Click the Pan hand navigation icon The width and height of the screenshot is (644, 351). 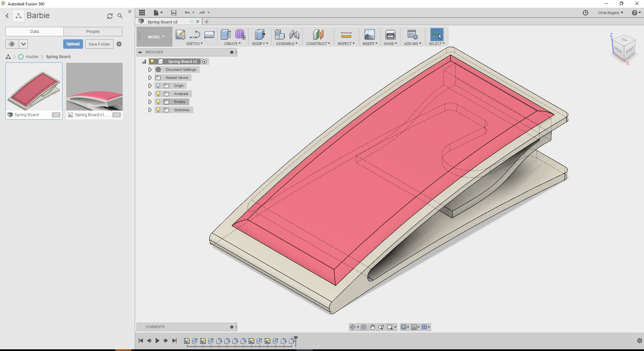tap(372, 327)
